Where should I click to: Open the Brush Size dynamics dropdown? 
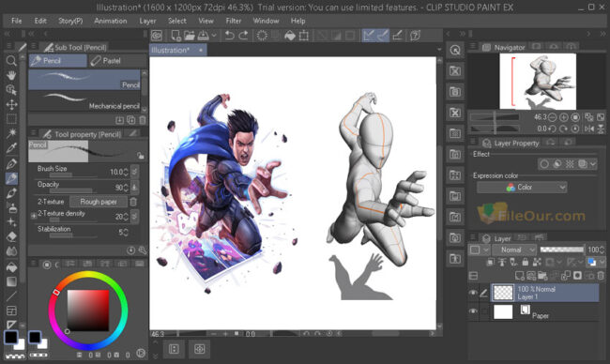(x=134, y=172)
